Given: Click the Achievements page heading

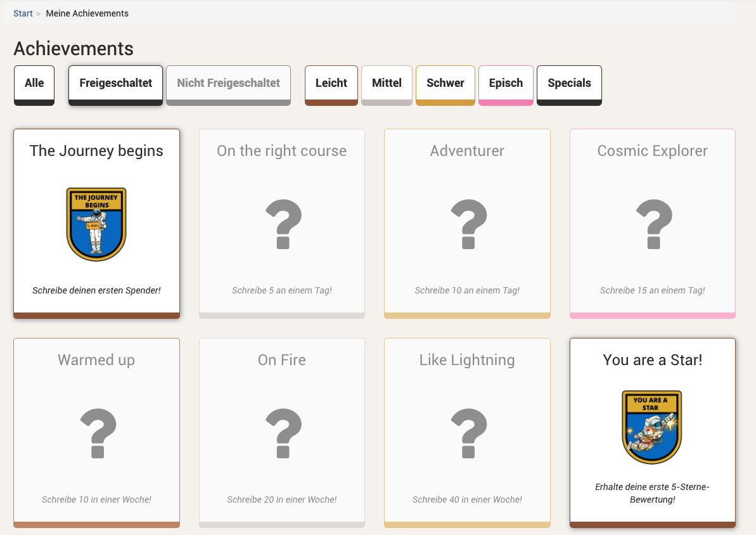Looking at the screenshot, I should pos(74,49).
